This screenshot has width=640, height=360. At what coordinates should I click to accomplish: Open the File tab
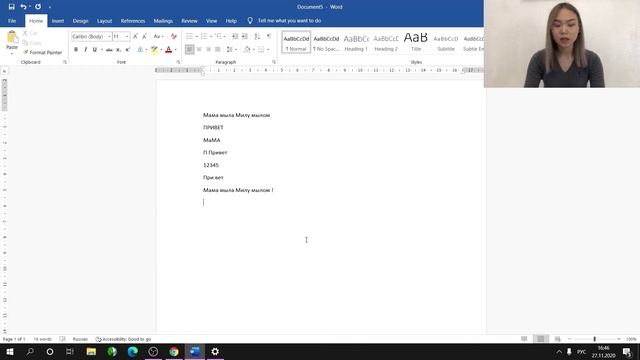click(12, 21)
